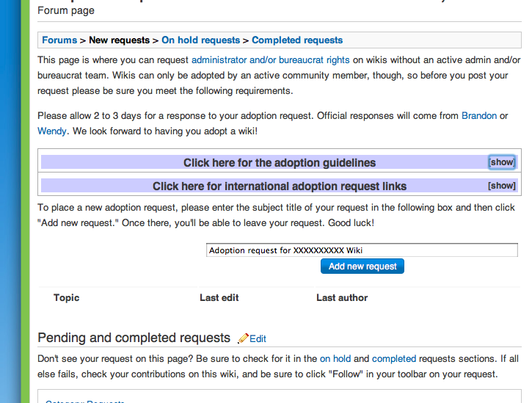Click the adoption request subject text box
Image resolution: width=532 pixels, height=403 pixels.
pos(362,250)
